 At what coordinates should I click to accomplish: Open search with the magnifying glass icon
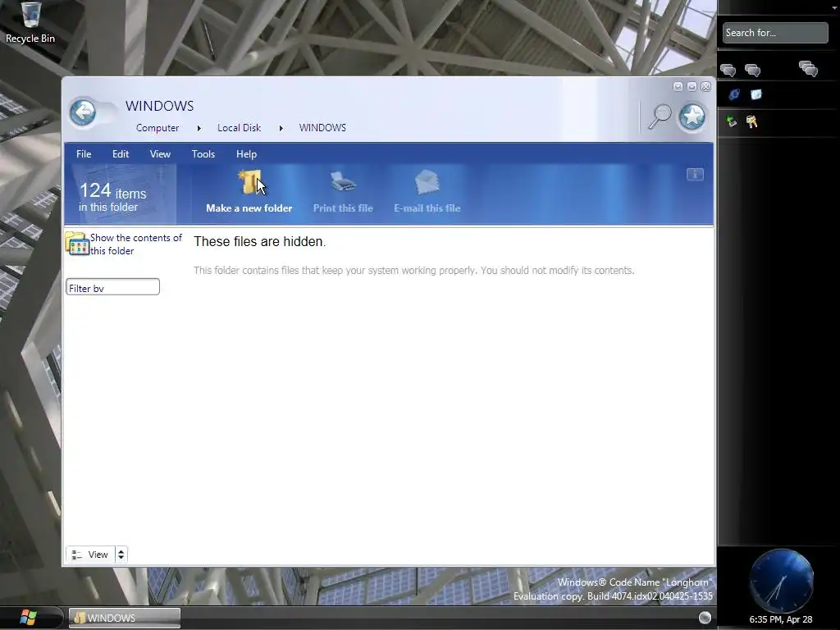click(660, 116)
